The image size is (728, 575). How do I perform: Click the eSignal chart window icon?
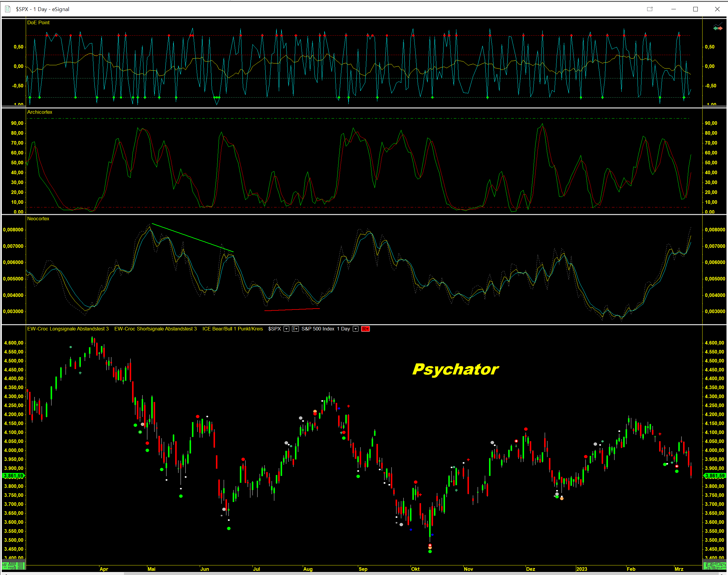(x=7, y=9)
